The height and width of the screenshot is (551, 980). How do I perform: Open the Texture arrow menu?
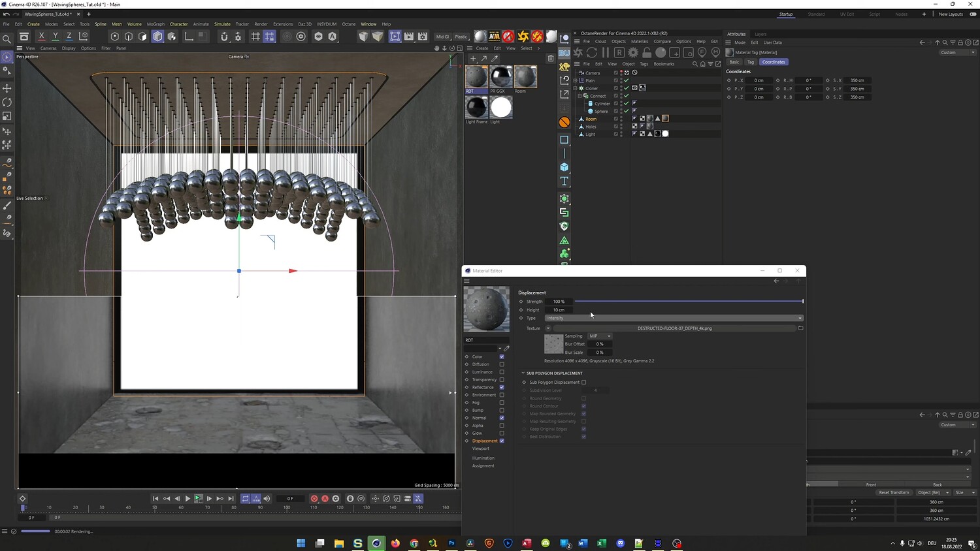pyautogui.click(x=548, y=328)
